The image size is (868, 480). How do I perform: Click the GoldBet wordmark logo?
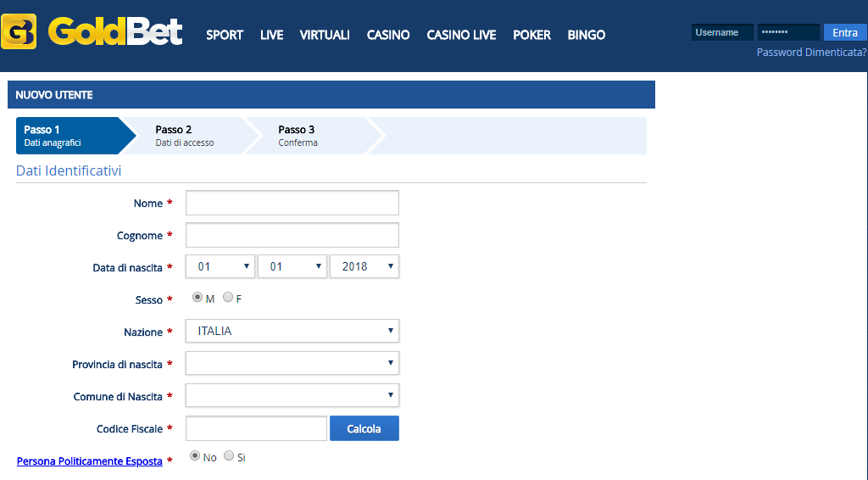pyautogui.click(x=115, y=31)
